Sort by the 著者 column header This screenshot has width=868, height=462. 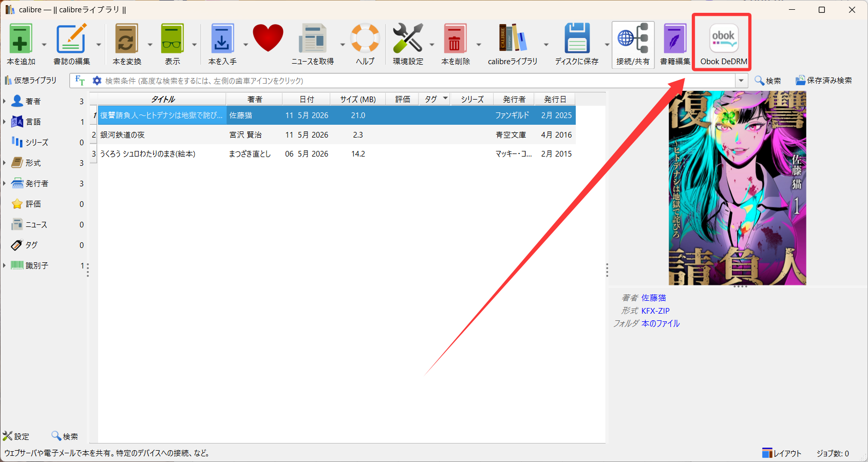[x=254, y=99]
